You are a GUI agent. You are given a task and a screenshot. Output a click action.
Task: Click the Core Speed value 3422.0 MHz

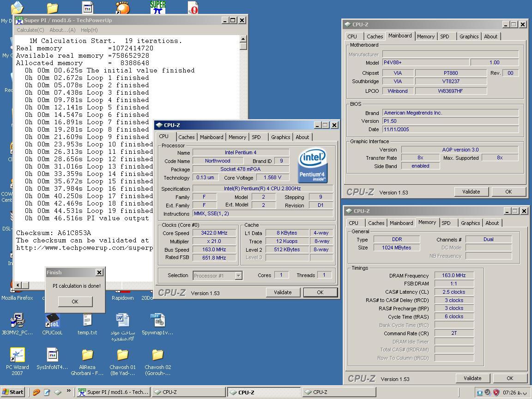[214, 233]
